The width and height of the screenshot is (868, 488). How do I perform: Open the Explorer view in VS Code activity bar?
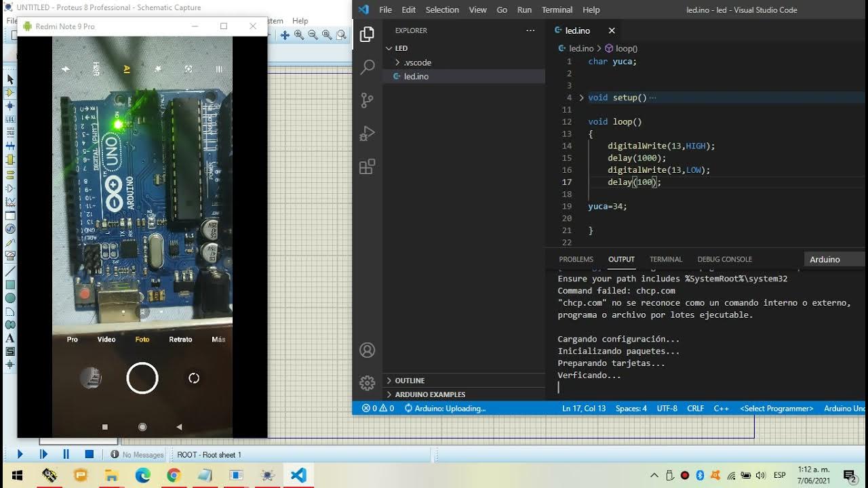click(x=367, y=34)
